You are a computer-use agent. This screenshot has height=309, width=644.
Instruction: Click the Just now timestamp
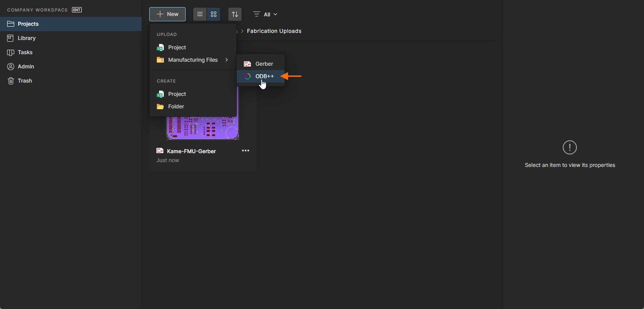[168, 160]
